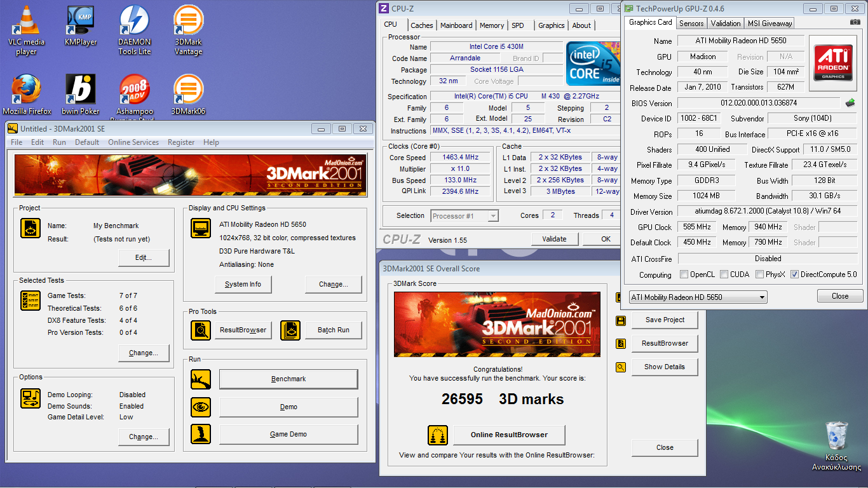The image size is (868, 488).
Task: Click the Demo eye icon
Action: click(201, 407)
